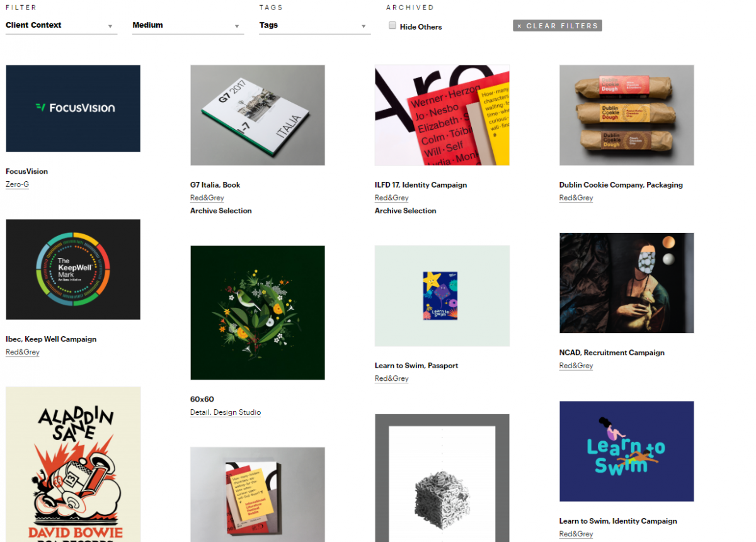Image resolution: width=756 pixels, height=542 pixels.
Task: Open the Tags dropdown
Action: (314, 26)
